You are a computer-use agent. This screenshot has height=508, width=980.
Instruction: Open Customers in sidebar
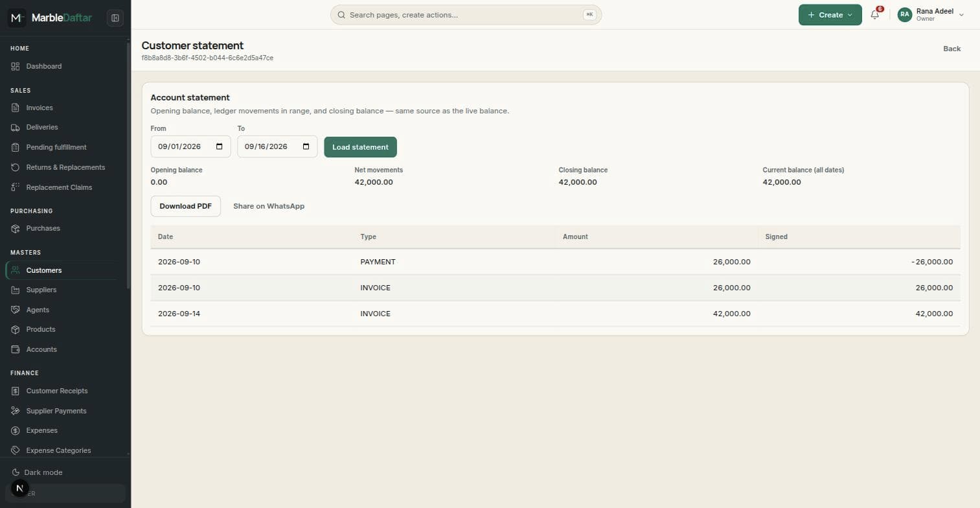[x=61, y=270]
